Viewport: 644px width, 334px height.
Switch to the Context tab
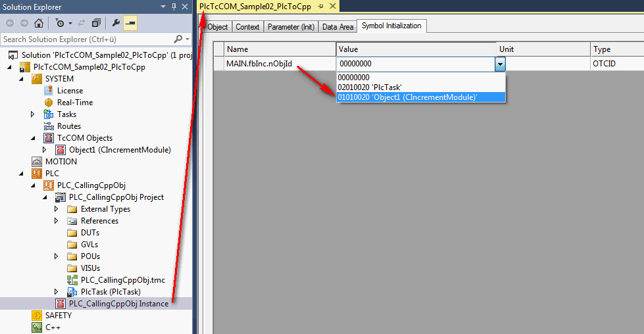247,27
